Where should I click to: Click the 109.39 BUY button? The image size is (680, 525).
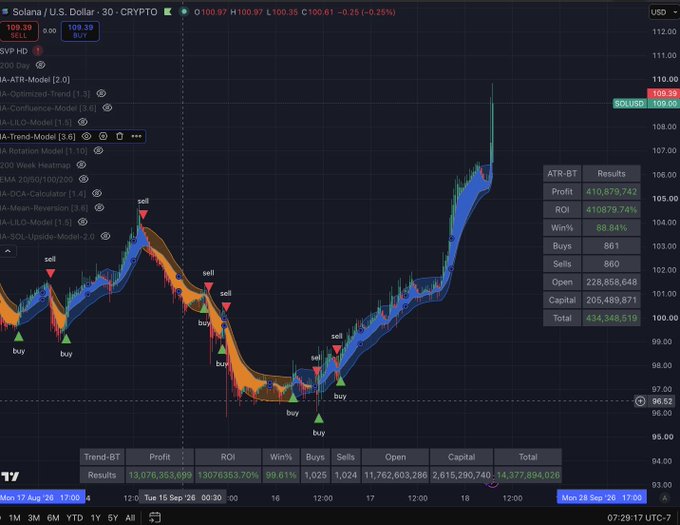80,31
